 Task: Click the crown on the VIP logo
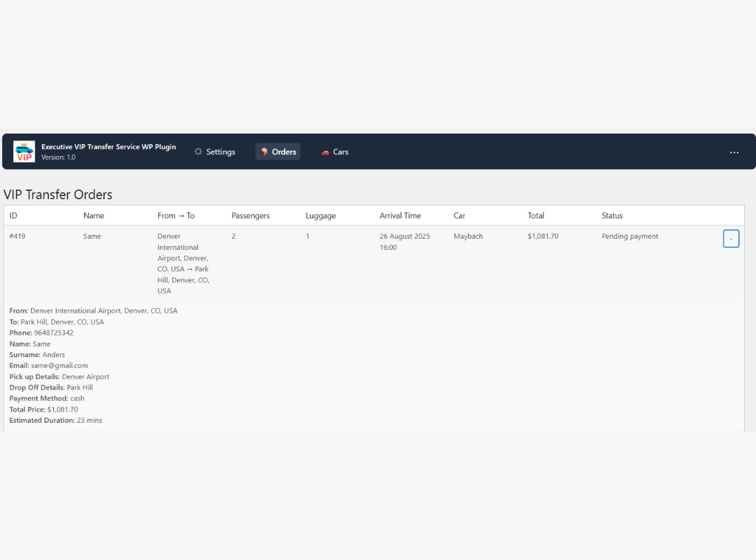coord(24,144)
